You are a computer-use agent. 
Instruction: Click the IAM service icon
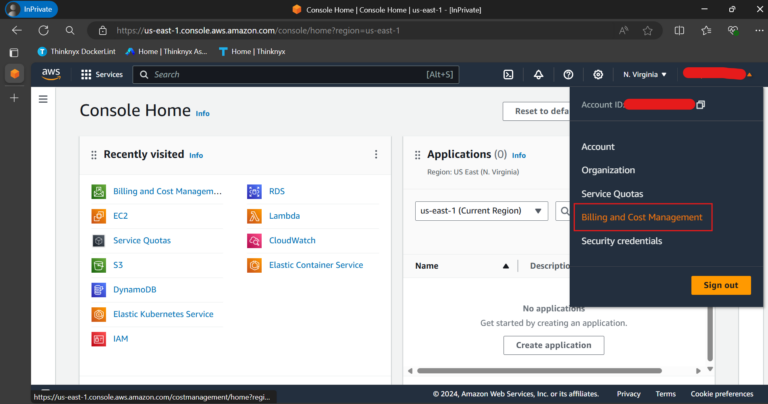(x=98, y=338)
